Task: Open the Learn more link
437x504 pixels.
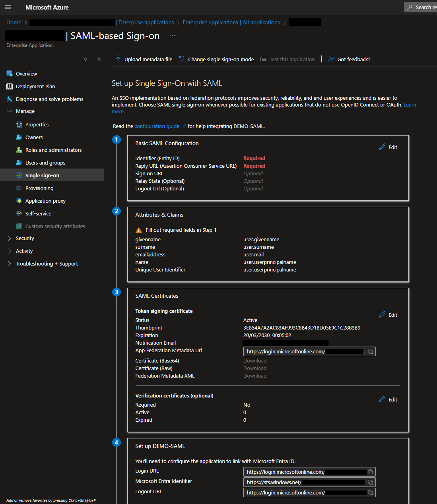Action: coord(410,105)
